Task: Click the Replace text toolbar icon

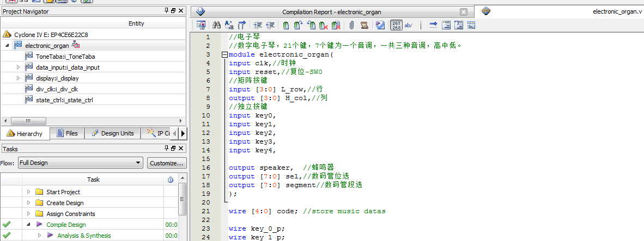Action: pyautogui.click(x=229, y=25)
